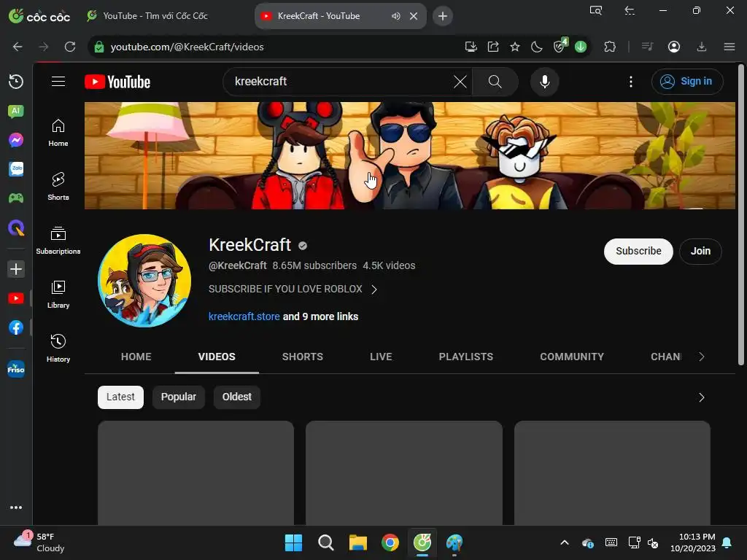Click the page vertical scrollbar
The width and height of the screenshot is (747, 560).
741,214
